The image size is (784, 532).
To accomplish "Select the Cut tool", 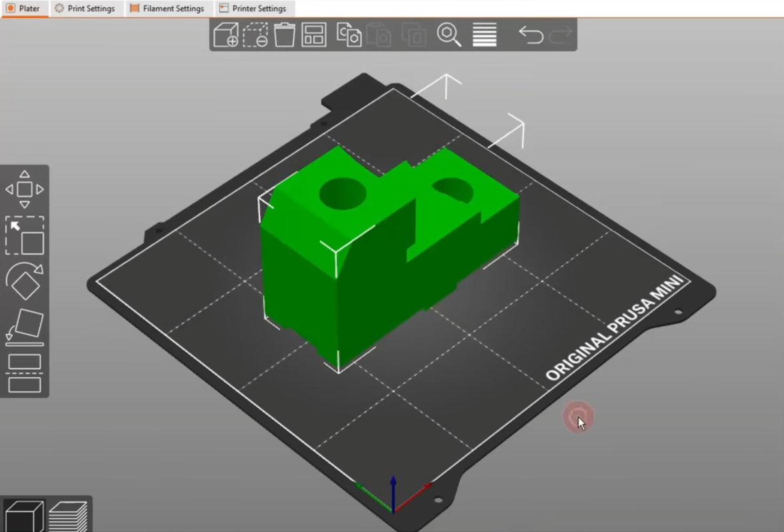I will point(25,373).
